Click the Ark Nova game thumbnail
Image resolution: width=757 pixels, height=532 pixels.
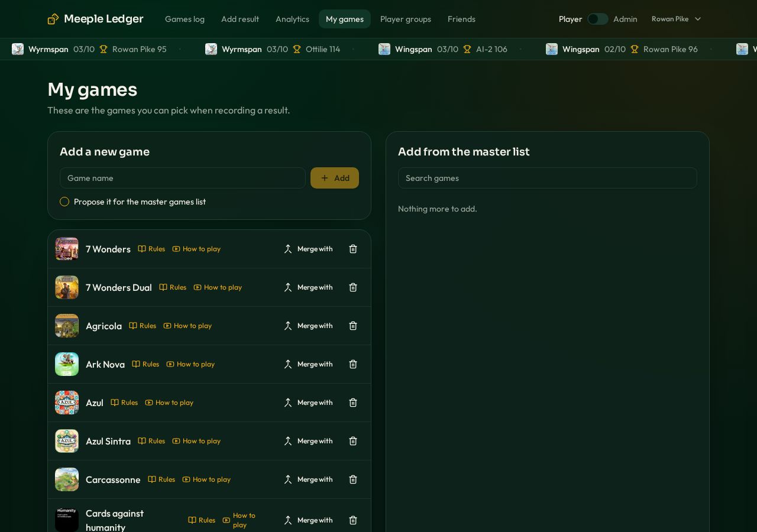click(67, 364)
